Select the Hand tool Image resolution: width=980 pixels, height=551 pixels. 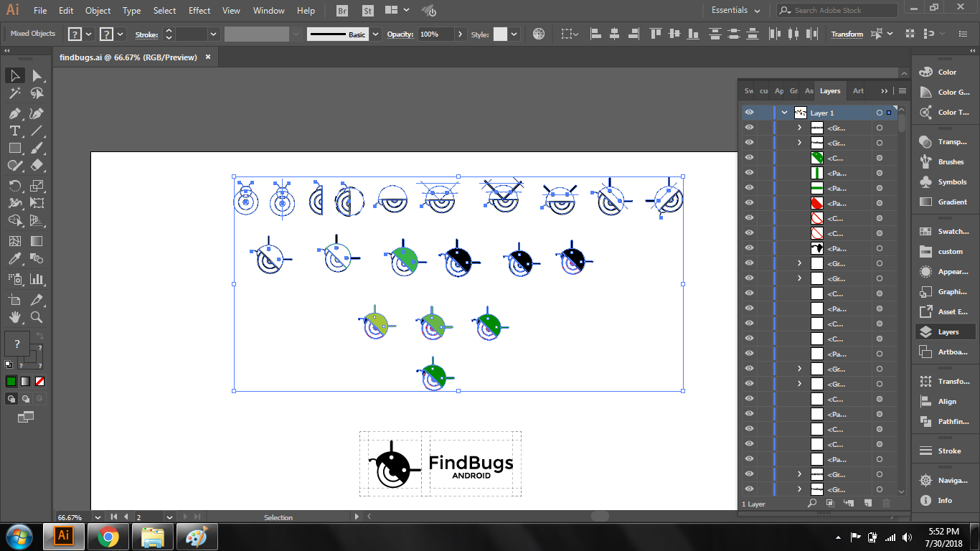pos(14,317)
